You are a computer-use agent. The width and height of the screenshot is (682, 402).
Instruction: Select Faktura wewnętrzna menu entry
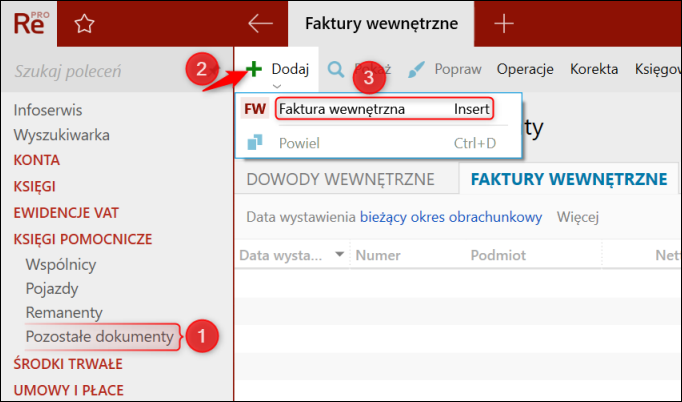[x=385, y=109]
